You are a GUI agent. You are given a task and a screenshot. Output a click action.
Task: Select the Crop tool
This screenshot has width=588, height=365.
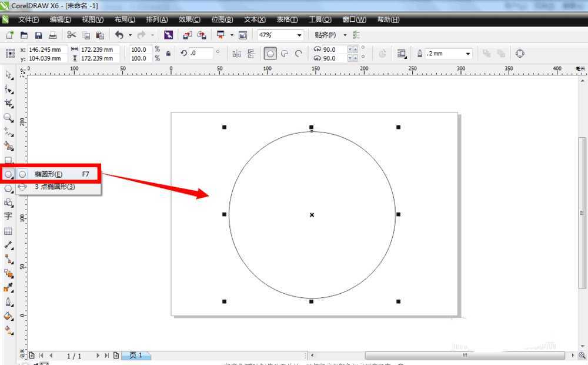point(8,104)
